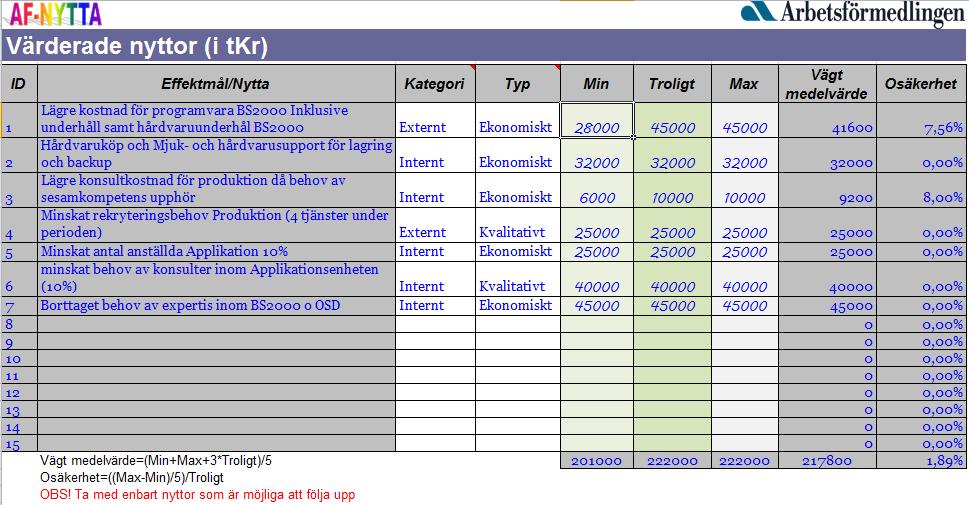Click the total uncertainty 1,89%
Image resolution: width=969 pixels, height=505 pixels.
pos(921,460)
